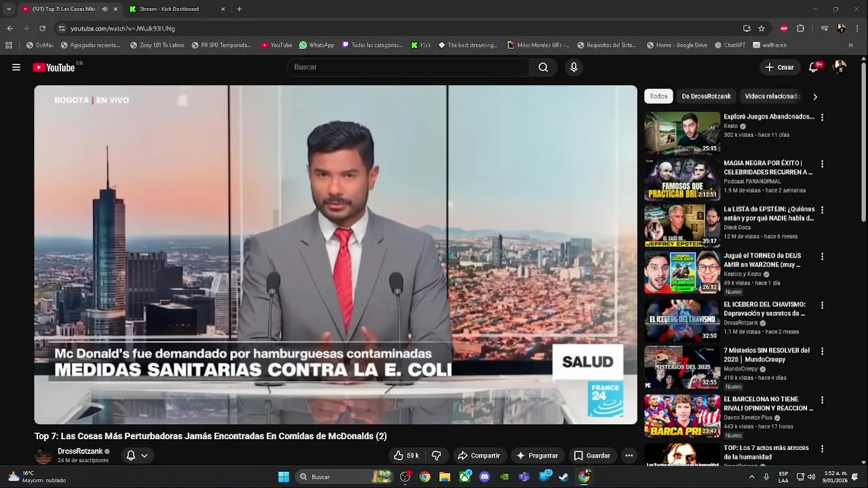Image resolution: width=868 pixels, height=488 pixels.
Task: Open the weather widget showing 16°C
Action: [x=37, y=476]
